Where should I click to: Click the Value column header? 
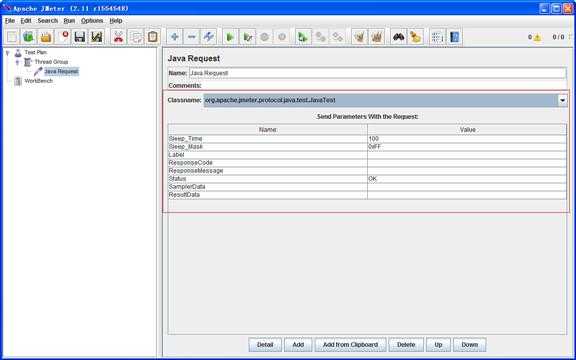(x=467, y=130)
